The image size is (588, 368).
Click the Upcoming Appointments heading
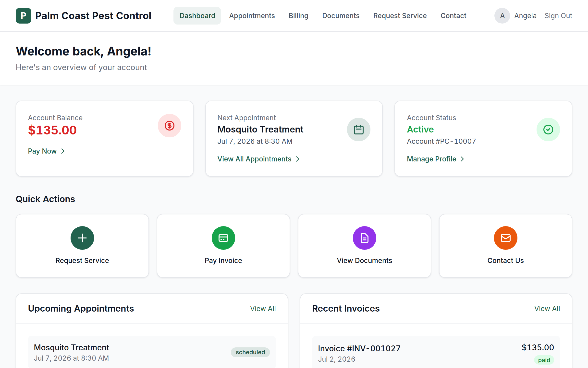[x=81, y=308]
